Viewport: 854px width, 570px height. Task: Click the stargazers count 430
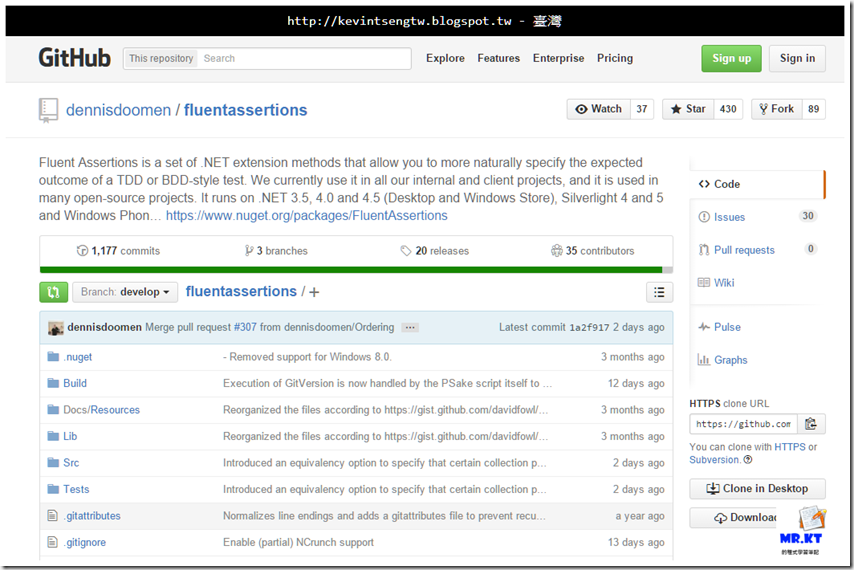pos(728,109)
